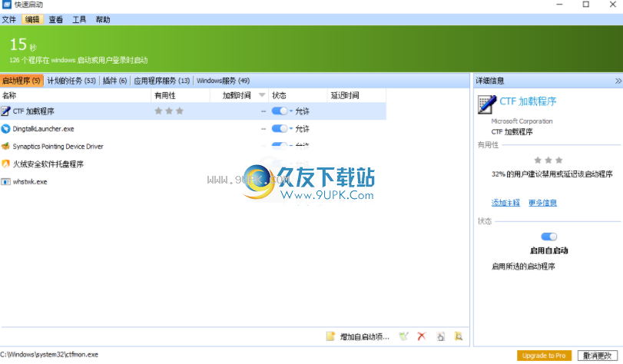Image resolution: width=623 pixels, height=364 pixels.
Task: Click the '32% 的用户建议禁用' recommendation text
Action: [552, 174]
